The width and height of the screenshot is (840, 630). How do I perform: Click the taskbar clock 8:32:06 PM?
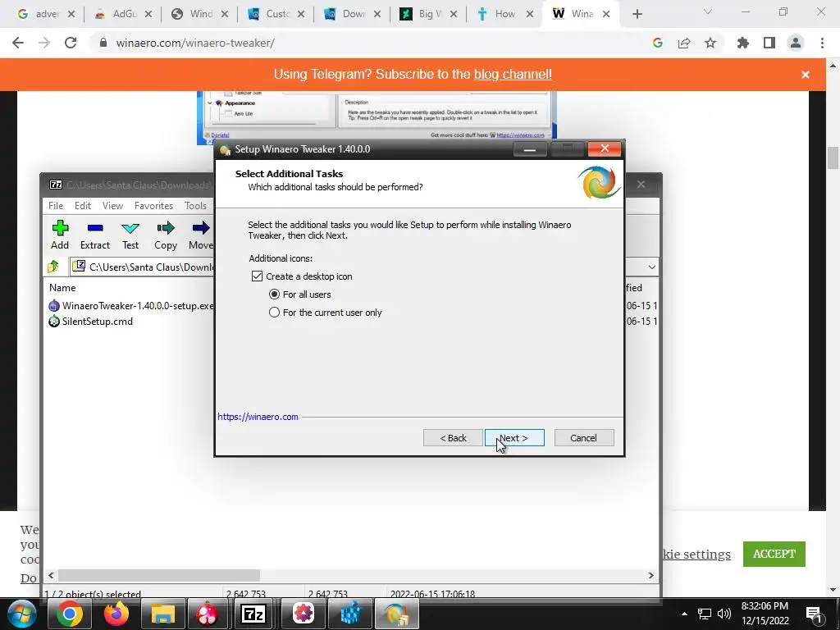point(765,606)
